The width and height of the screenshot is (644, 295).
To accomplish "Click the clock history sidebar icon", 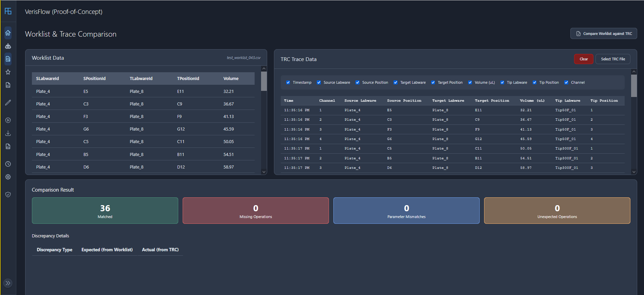I will click(x=8, y=164).
